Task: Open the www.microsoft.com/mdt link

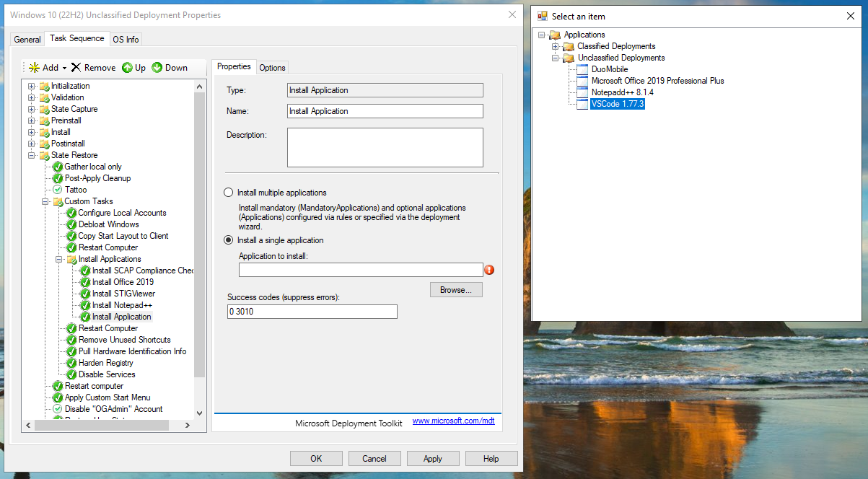Action: point(453,421)
